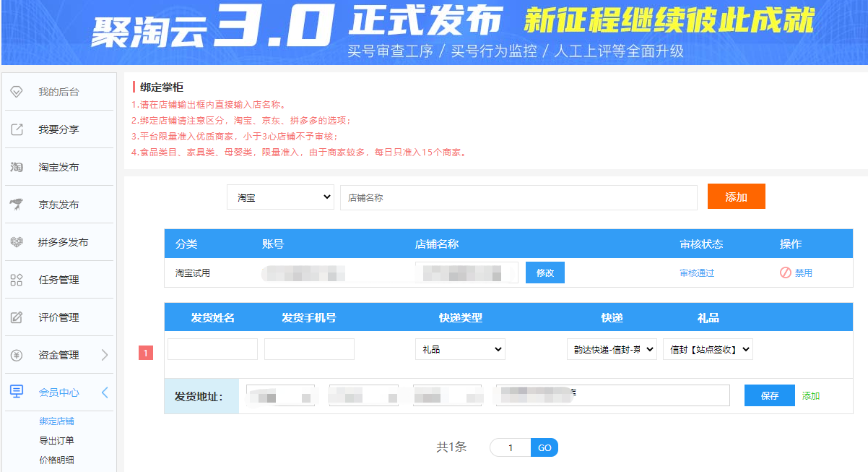The width and height of the screenshot is (868, 472).
Task: Open the 导出订单 submenu link
Action: [56, 440]
